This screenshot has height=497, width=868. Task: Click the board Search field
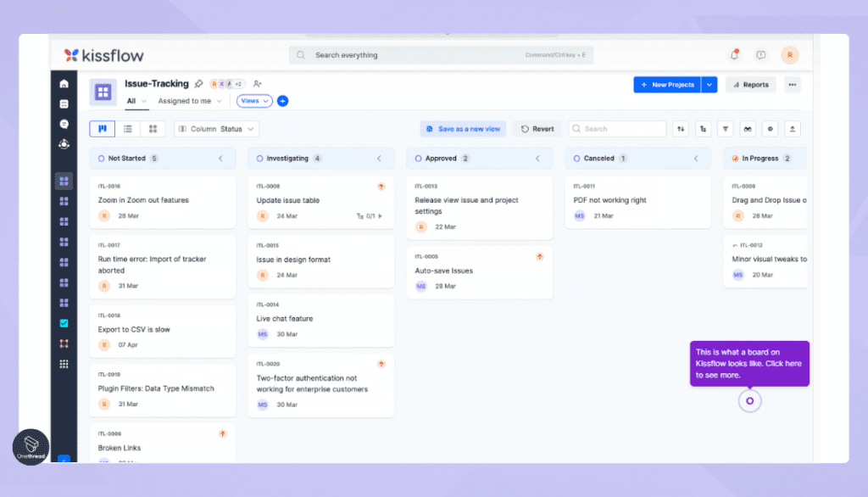pos(617,129)
